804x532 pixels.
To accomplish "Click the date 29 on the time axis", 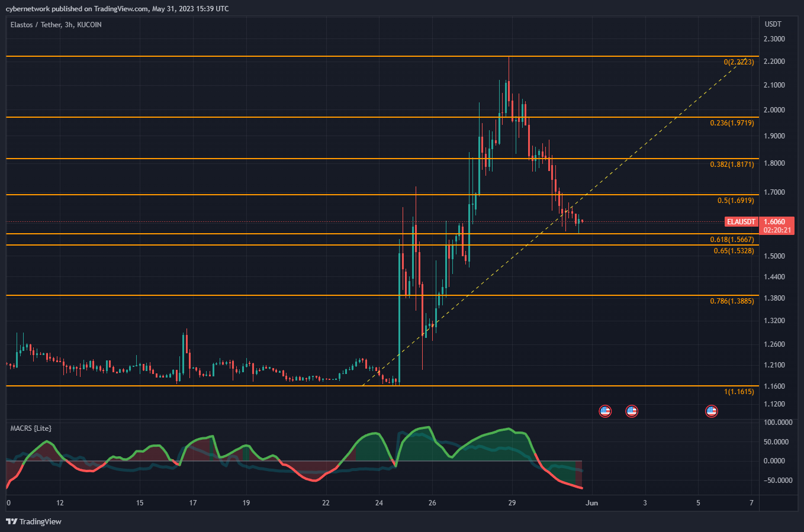I will tap(512, 503).
